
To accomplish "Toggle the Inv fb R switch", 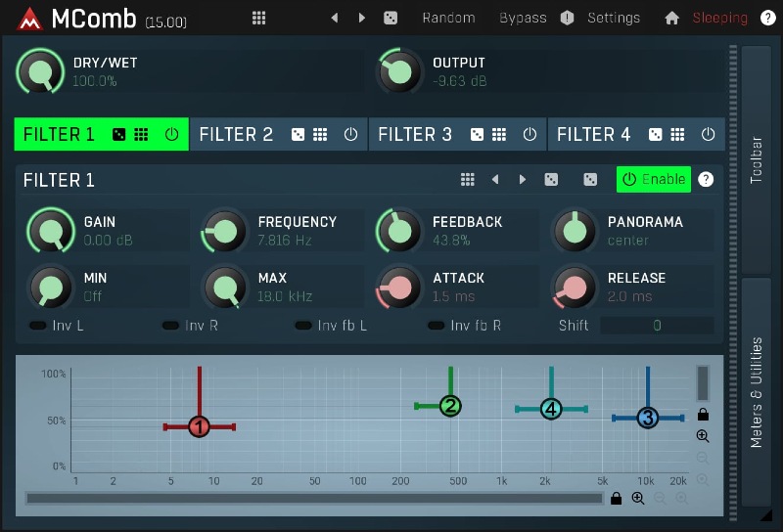I will pyautogui.click(x=437, y=325).
